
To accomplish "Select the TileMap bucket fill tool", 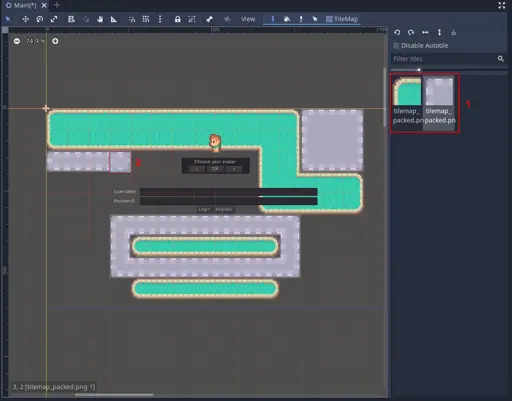I will point(287,19).
